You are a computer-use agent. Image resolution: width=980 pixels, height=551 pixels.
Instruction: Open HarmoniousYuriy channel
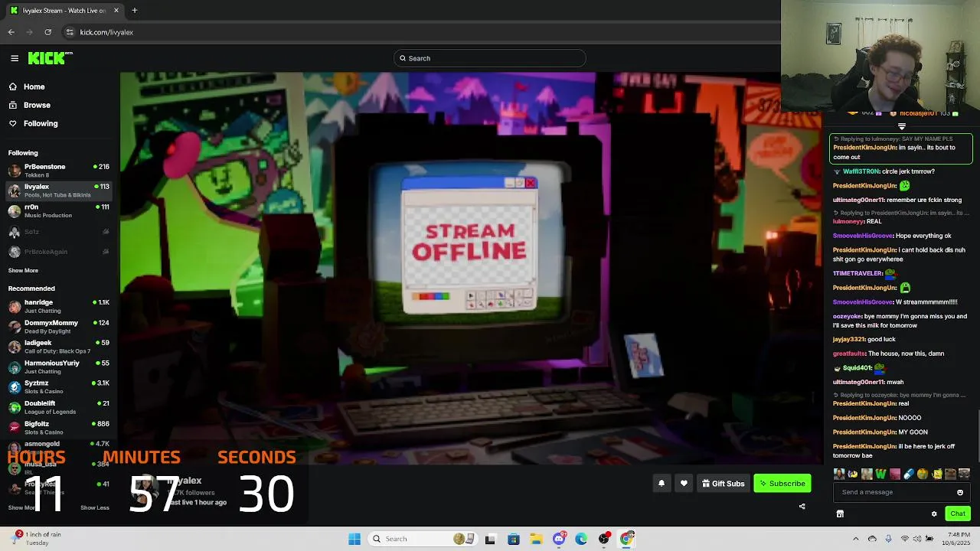(59, 367)
